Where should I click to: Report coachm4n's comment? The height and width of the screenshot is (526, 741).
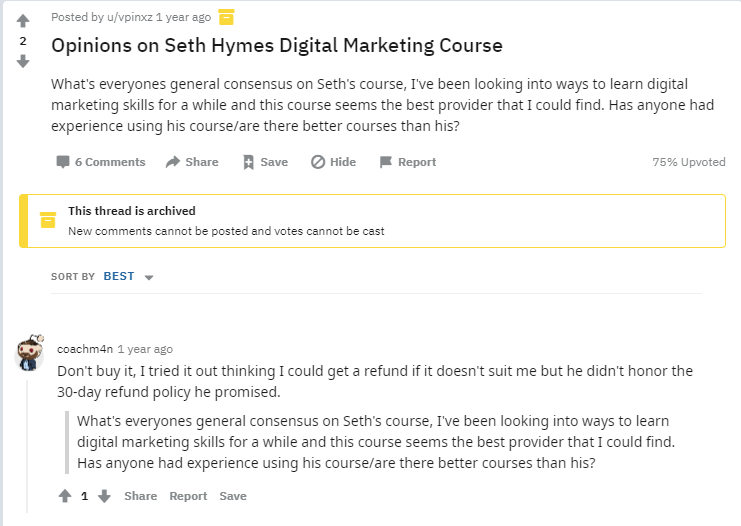click(188, 496)
